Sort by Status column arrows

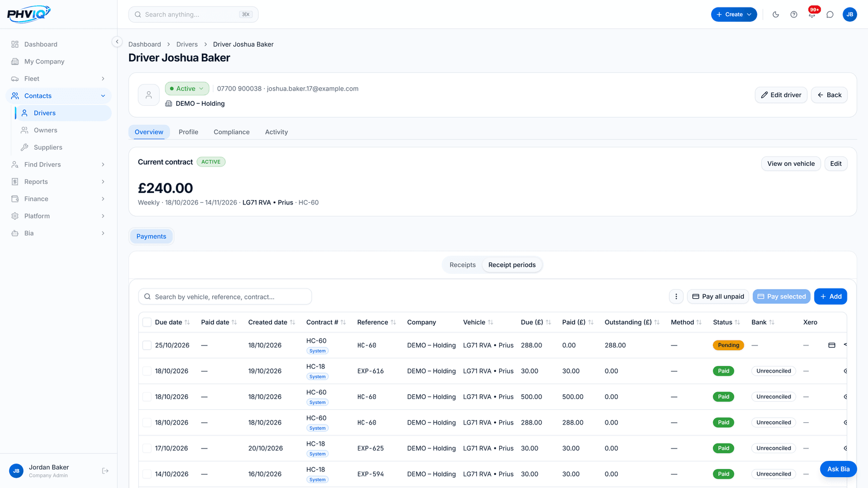click(737, 322)
